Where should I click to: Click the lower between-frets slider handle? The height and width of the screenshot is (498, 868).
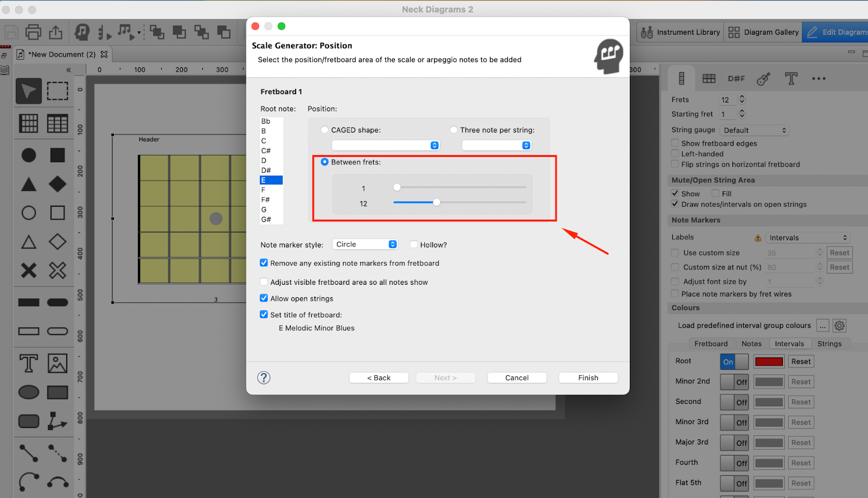437,202
